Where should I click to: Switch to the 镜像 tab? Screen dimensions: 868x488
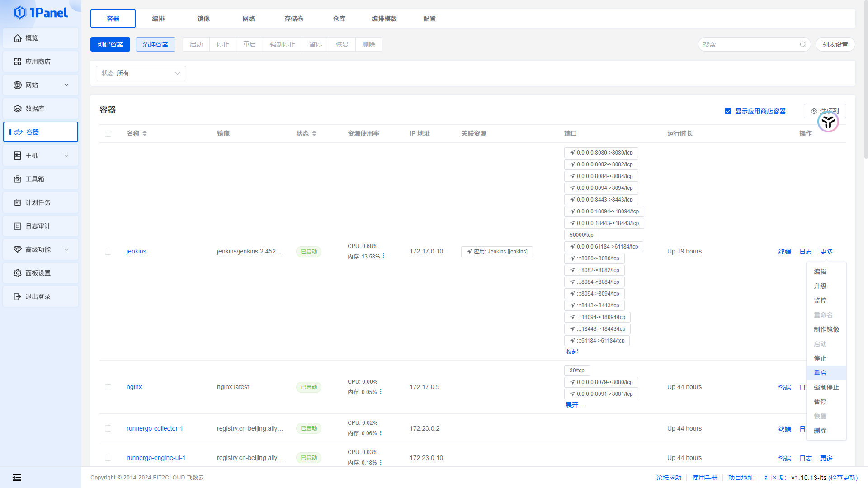click(x=203, y=19)
